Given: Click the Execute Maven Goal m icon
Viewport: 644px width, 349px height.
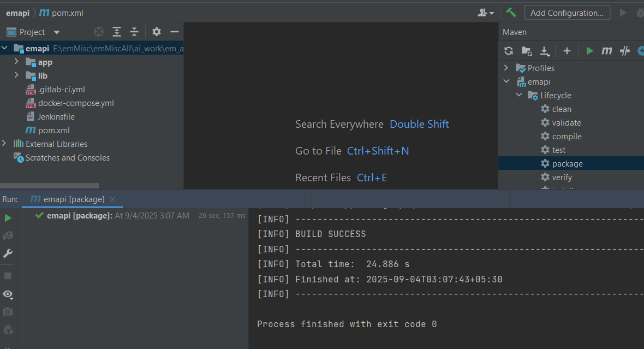Looking at the screenshot, I should pos(607,51).
